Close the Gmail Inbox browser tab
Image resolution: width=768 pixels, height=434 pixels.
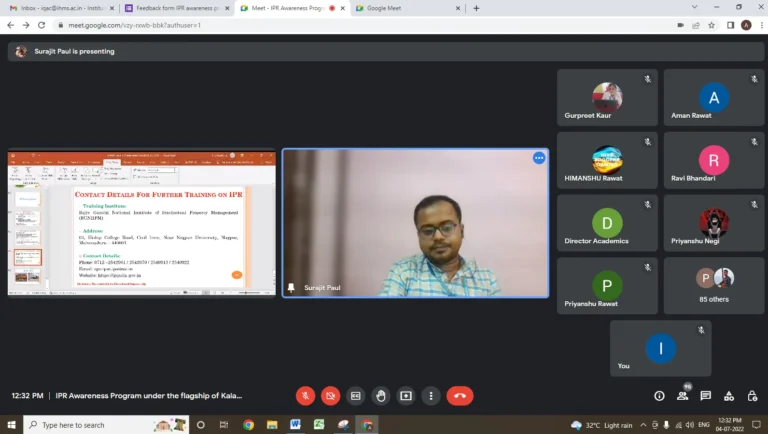(x=112, y=8)
